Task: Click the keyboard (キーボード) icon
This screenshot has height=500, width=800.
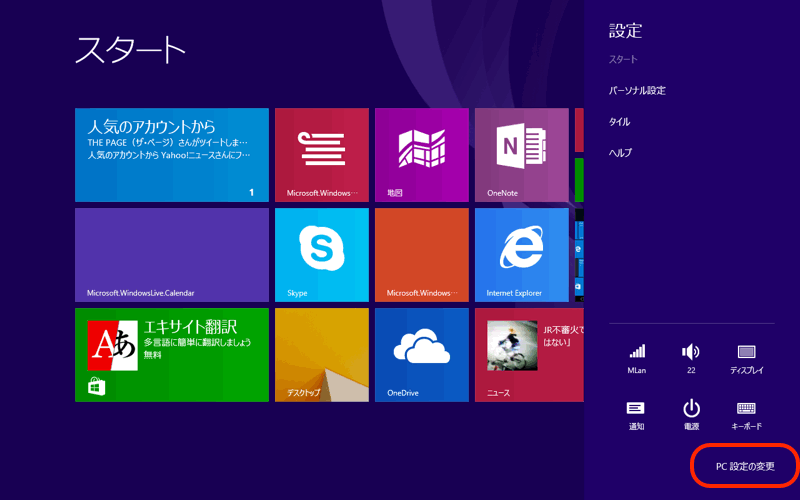Action: click(746, 409)
